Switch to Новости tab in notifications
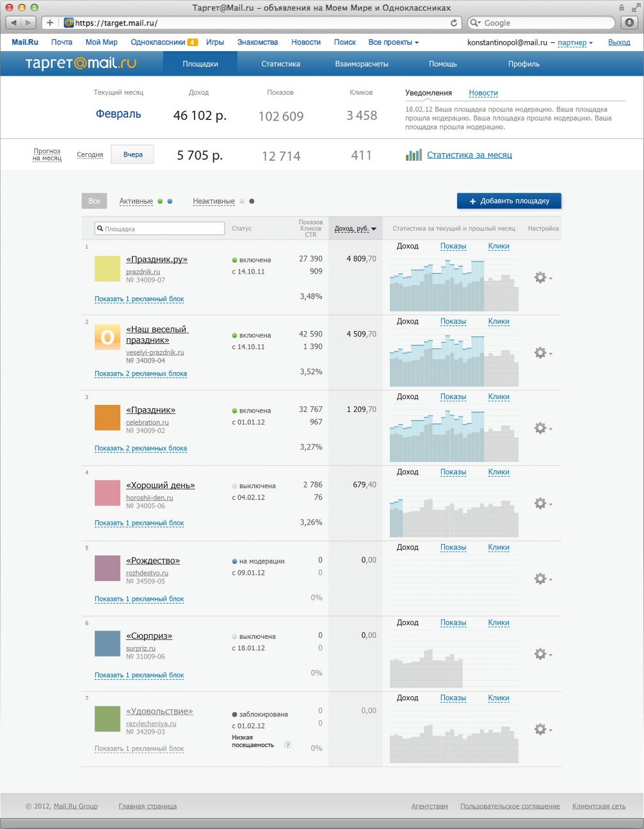The width and height of the screenshot is (644, 829). coord(483,93)
